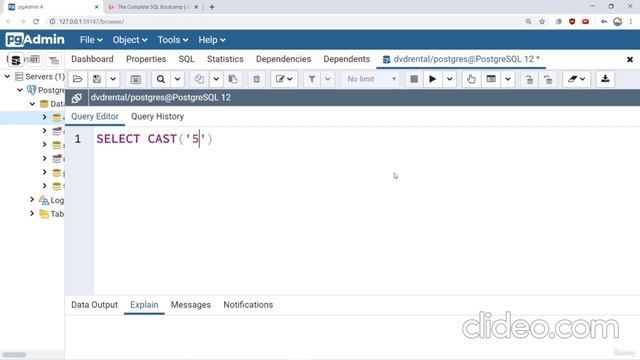The width and height of the screenshot is (640, 360).
Task: Click the Rollback transaction icon
Action: [548, 79]
